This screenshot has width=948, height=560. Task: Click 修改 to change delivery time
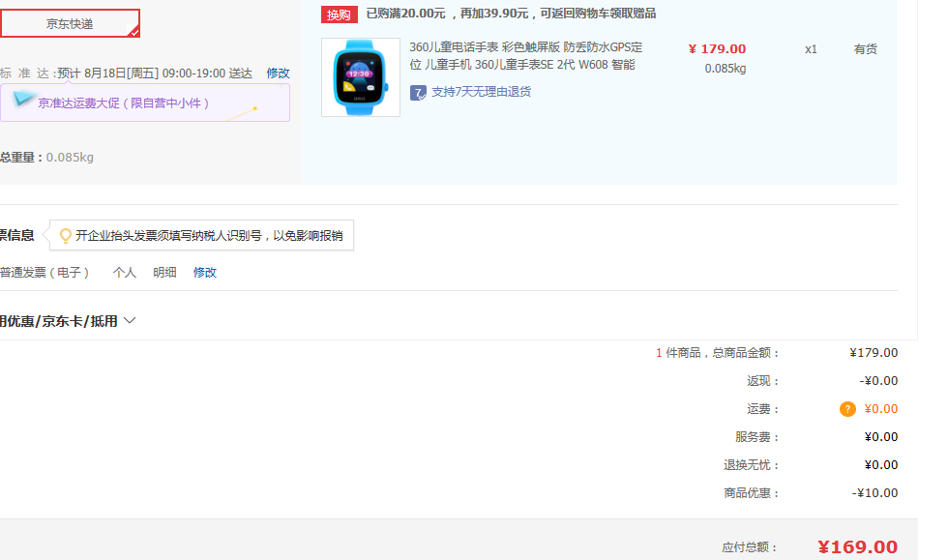[279, 73]
